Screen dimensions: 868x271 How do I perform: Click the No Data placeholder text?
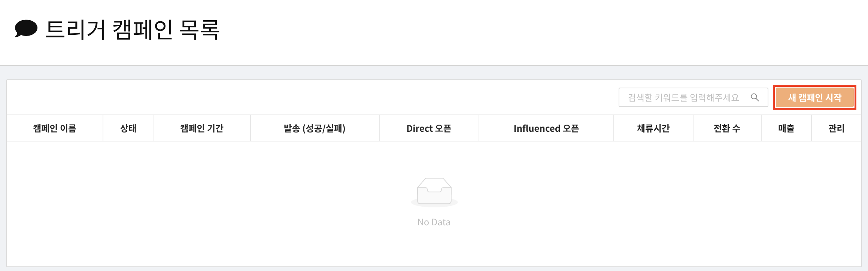point(434,222)
